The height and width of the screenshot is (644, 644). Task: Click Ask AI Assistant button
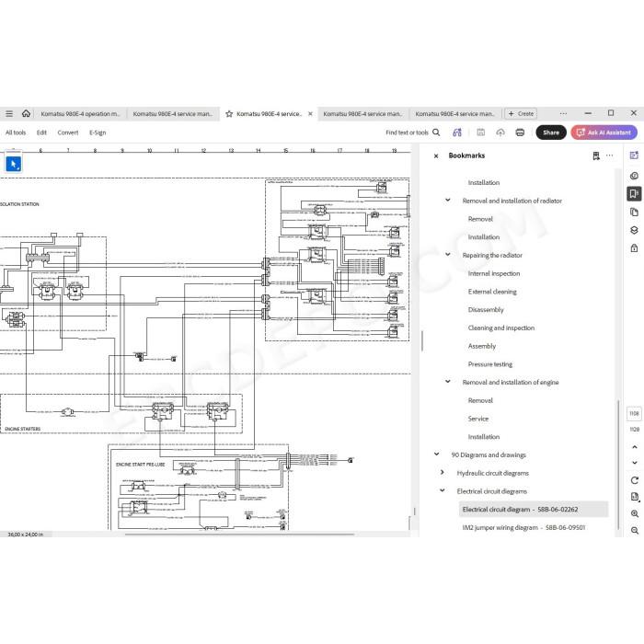(604, 132)
